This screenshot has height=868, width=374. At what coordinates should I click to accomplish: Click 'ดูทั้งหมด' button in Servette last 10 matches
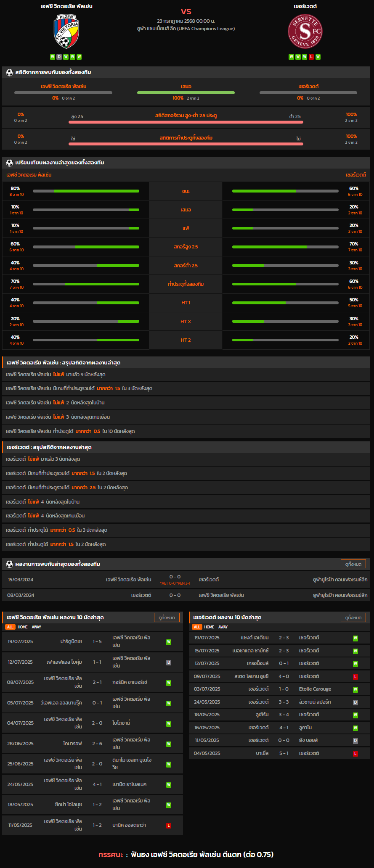pos(353,617)
